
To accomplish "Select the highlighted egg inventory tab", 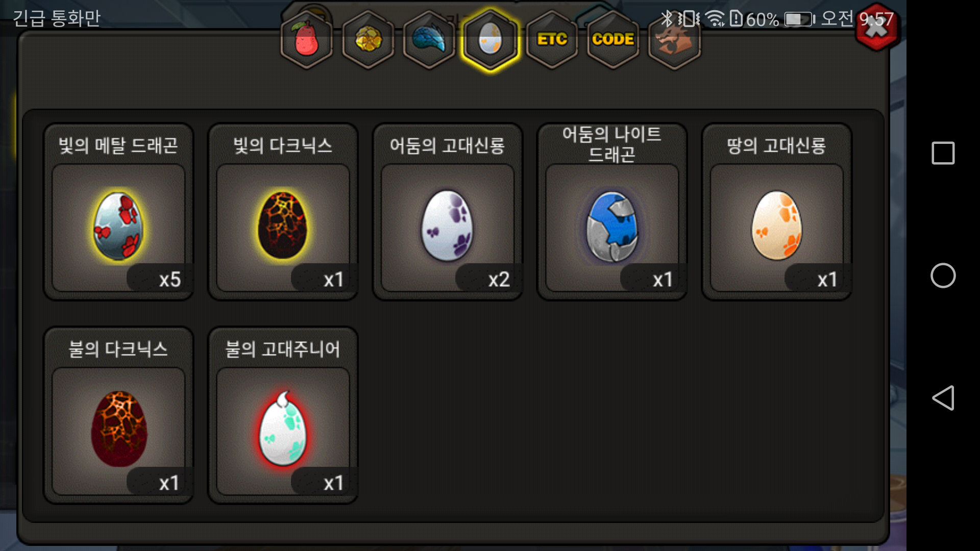I will tap(490, 40).
